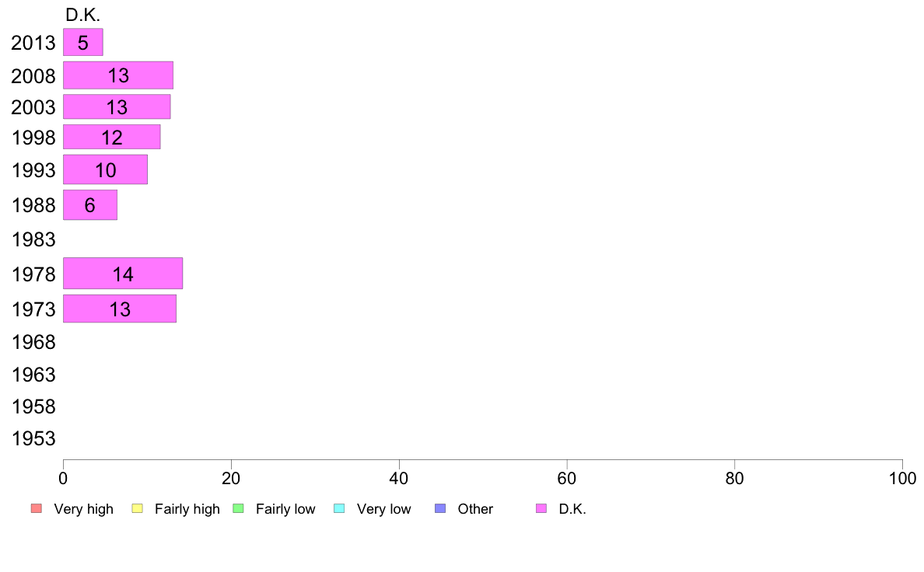Image resolution: width=924 pixels, height=572 pixels.
Task: Select the 2008 bar labeled 13
Action: (118, 75)
